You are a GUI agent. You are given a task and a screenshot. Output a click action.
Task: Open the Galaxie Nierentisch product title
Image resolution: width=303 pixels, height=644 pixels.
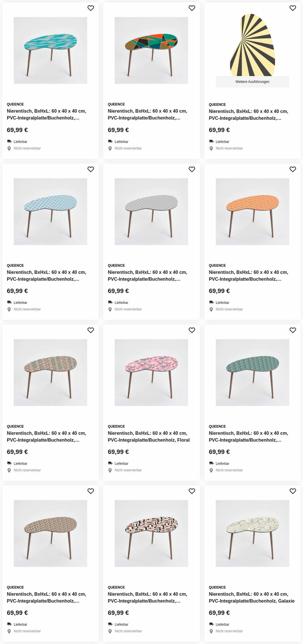252,597
